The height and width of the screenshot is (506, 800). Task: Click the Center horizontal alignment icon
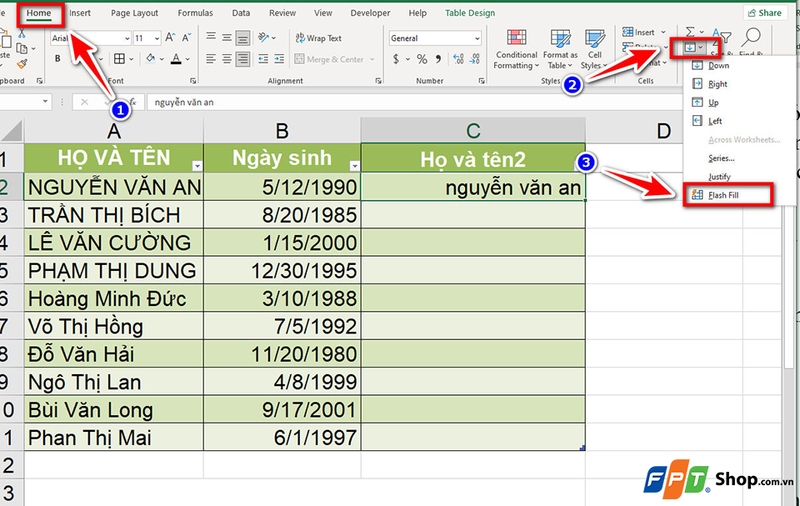[227, 59]
